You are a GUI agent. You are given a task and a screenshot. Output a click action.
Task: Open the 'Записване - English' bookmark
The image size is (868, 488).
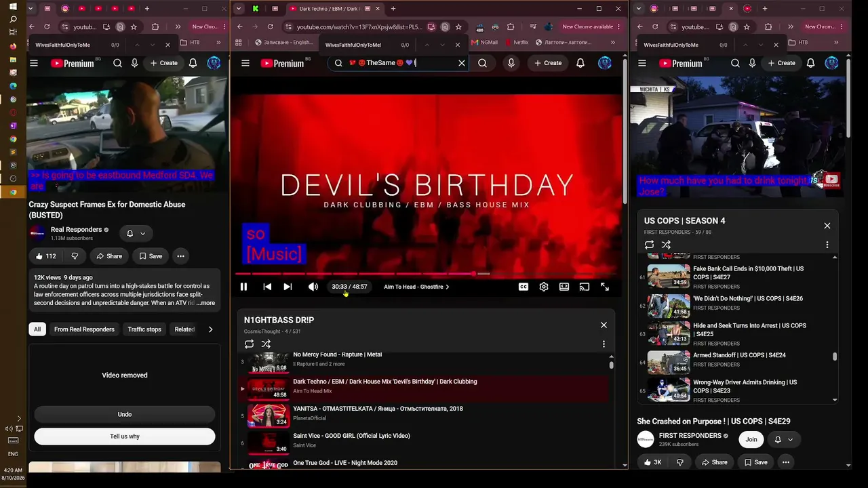point(284,42)
